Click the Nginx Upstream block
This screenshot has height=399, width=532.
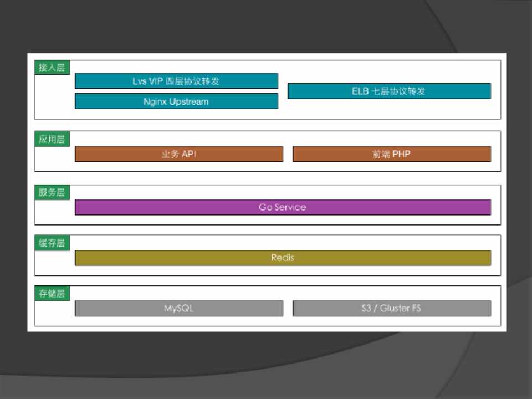click(x=176, y=101)
